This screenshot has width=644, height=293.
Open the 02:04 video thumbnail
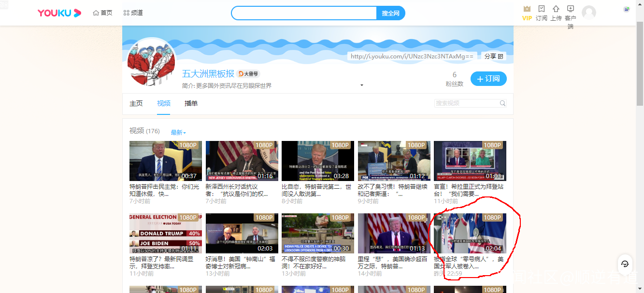click(470, 234)
